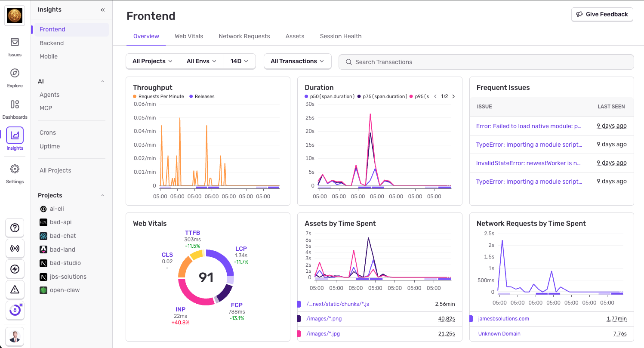Switch to the Web Vitals tab
The width and height of the screenshot is (644, 348).
click(x=189, y=36)
